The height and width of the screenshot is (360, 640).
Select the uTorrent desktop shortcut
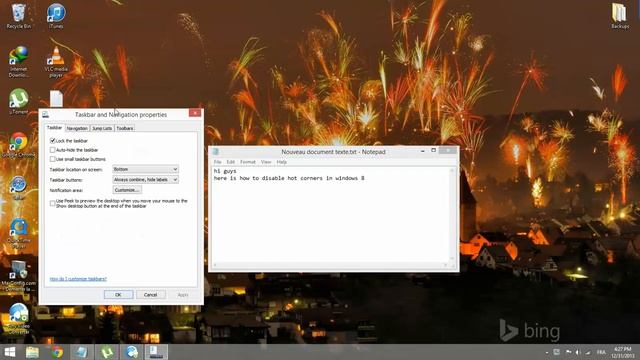pos(18,102)
